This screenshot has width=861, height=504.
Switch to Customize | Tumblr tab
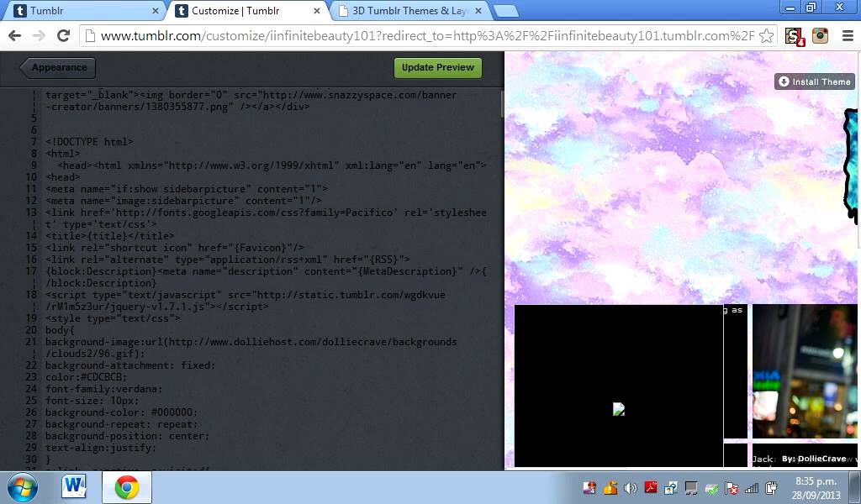coord(248,11)
